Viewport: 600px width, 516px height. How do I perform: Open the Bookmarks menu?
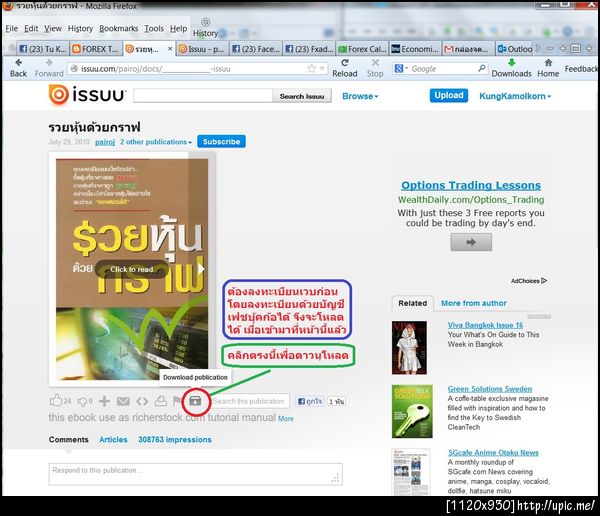tap(119, 28)
